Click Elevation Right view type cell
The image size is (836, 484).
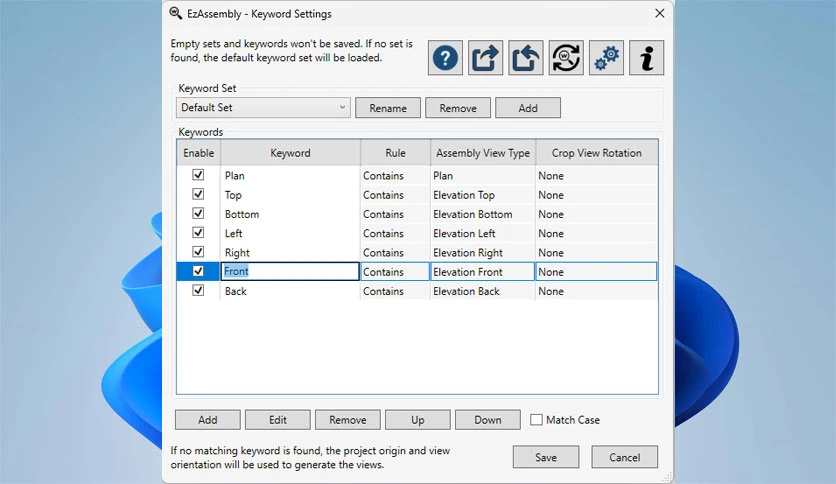483,252
